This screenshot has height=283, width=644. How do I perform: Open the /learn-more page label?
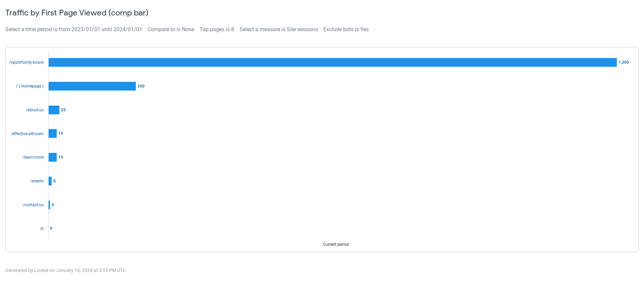tap(33, 157)
